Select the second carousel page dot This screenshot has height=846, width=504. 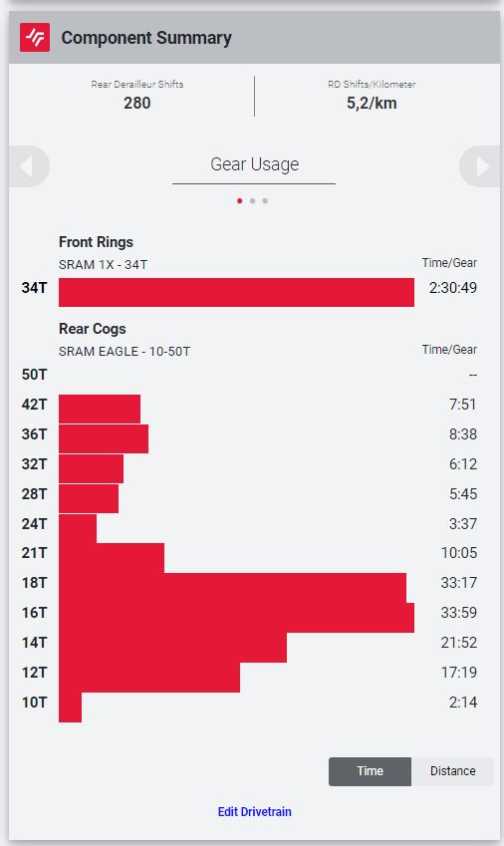(x=252, y=200)
